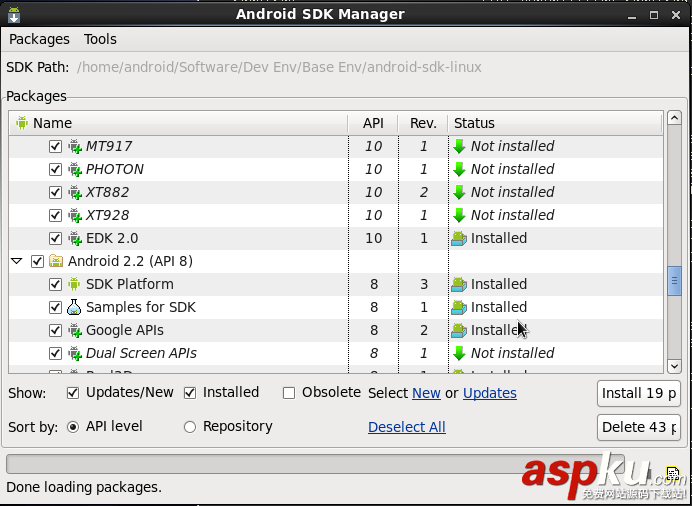Select the Dual Screen APIs row text
Viewport: 692px width, 506px height.
[141, 353]
